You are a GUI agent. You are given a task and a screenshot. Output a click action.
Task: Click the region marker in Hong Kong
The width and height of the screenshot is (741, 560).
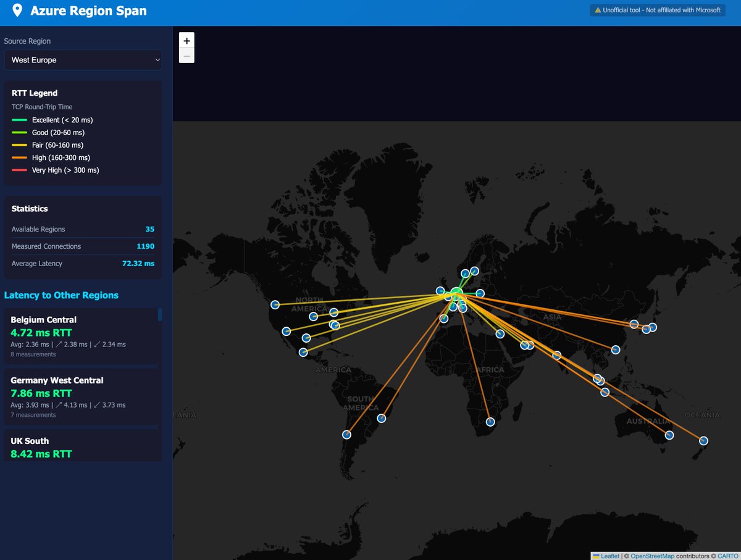click(x=616, y=349)
